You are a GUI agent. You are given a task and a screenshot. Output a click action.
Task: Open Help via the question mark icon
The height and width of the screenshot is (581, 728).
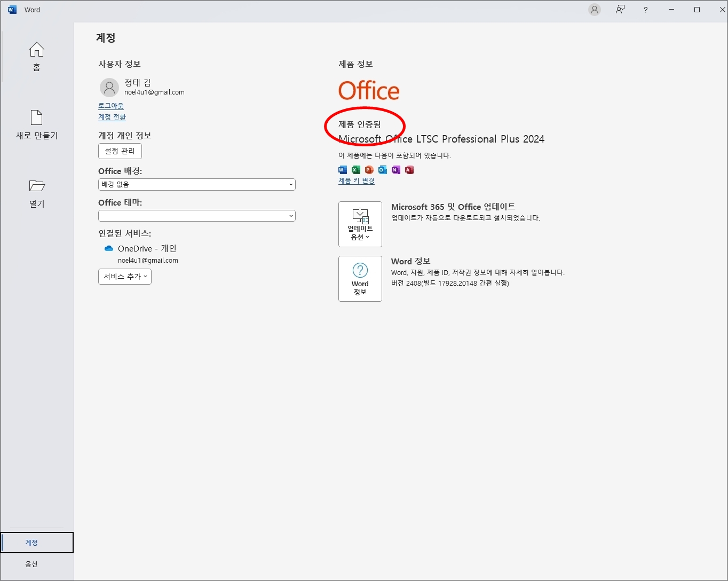pos(645,10)
